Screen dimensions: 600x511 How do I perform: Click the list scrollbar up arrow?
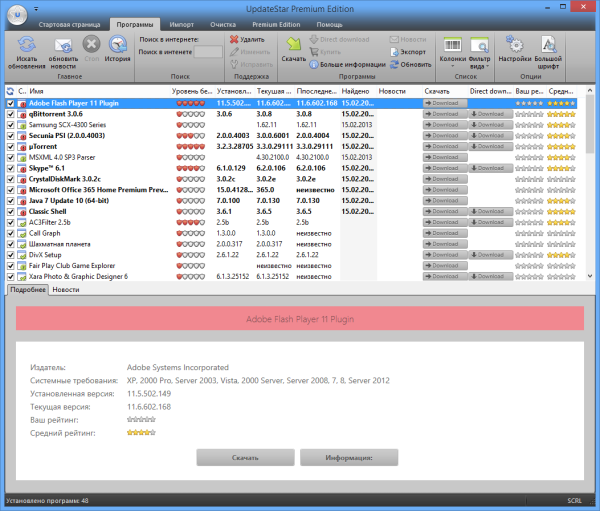tap(590, 91)
